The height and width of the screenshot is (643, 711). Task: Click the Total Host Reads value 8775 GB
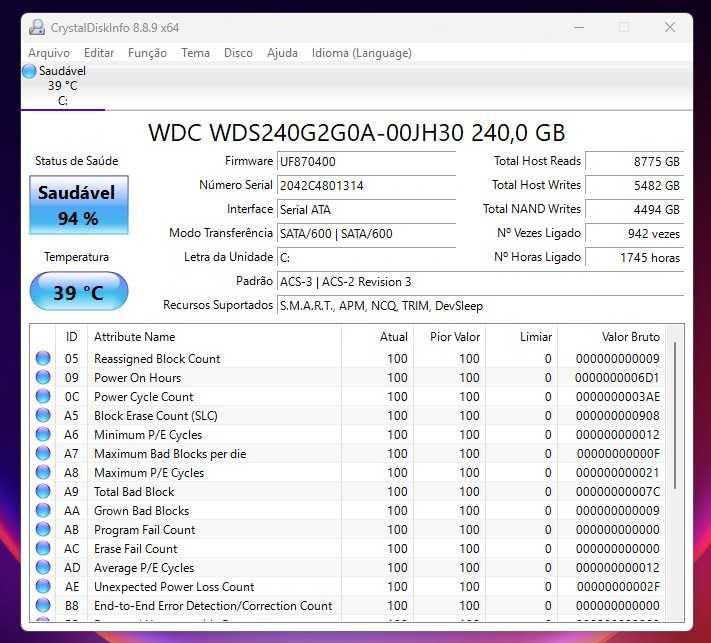(x=635, y=161)
